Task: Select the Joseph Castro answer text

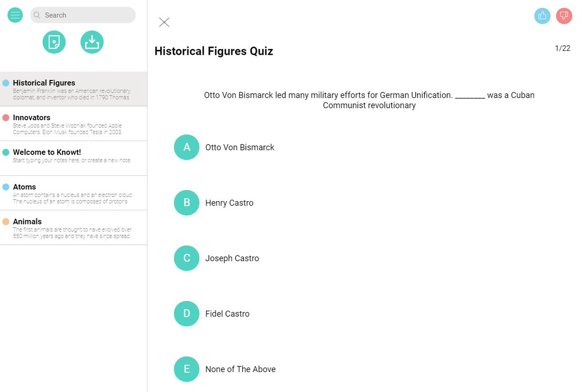Action: pos(232,258)
